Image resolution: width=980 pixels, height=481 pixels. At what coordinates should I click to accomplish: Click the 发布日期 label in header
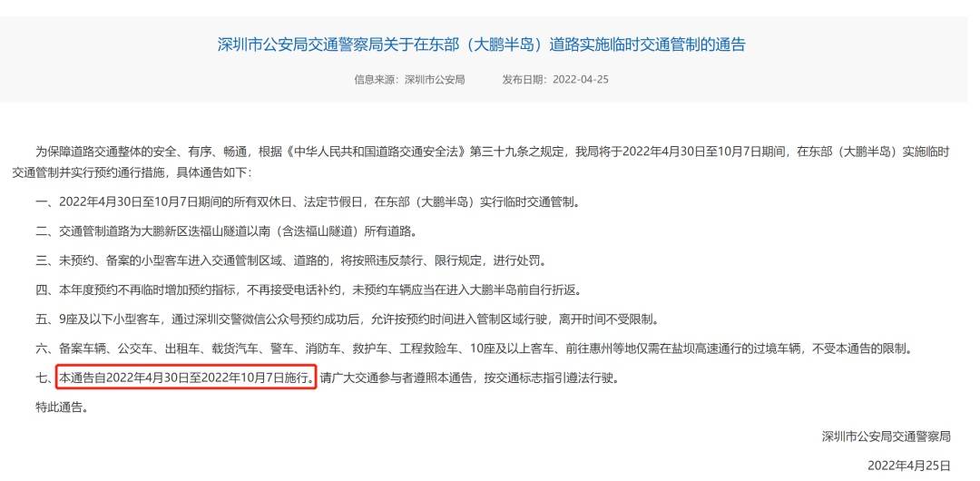tap(522, 80)
